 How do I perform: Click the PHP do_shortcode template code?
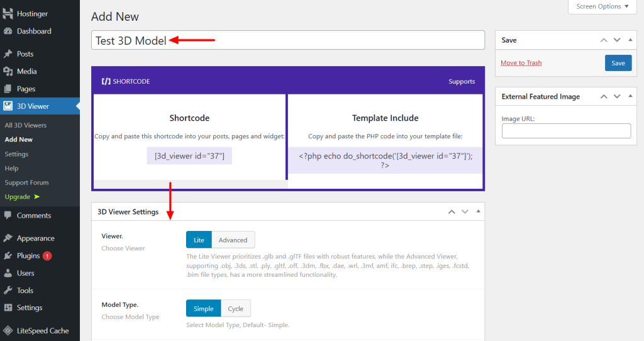(x=386, y=160)
